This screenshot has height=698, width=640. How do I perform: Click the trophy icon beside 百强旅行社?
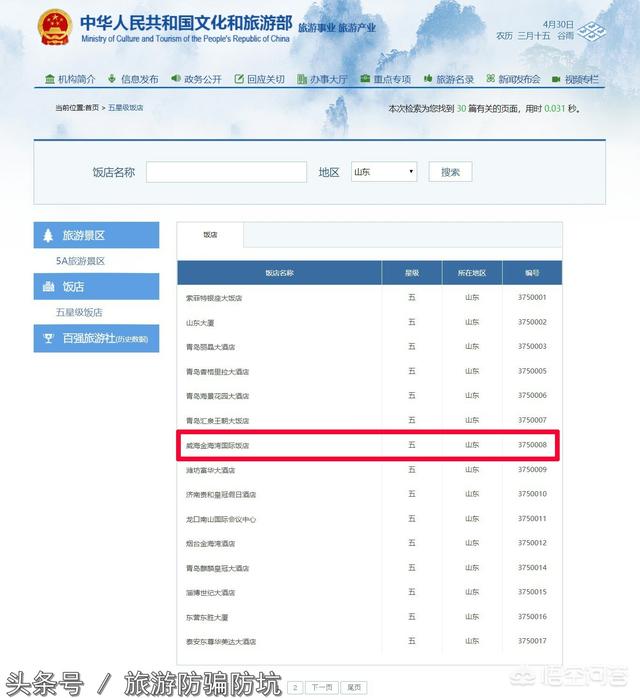[x=48, y=339]
